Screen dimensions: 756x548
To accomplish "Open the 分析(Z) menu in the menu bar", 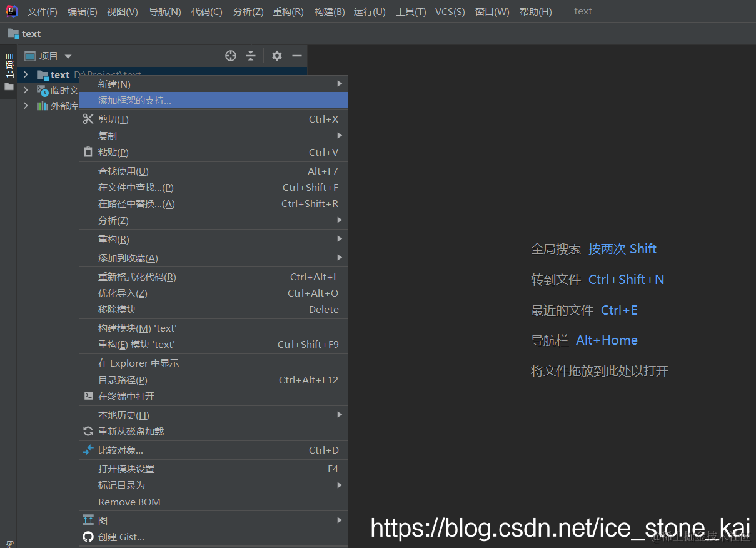I will (248, 11).
